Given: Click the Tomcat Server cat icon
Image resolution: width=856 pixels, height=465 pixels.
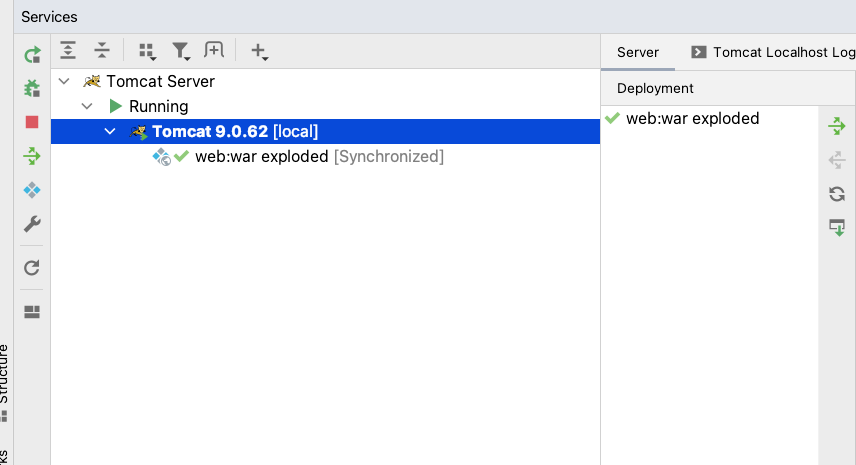Looking at the screenshot, I should (92, 81).
